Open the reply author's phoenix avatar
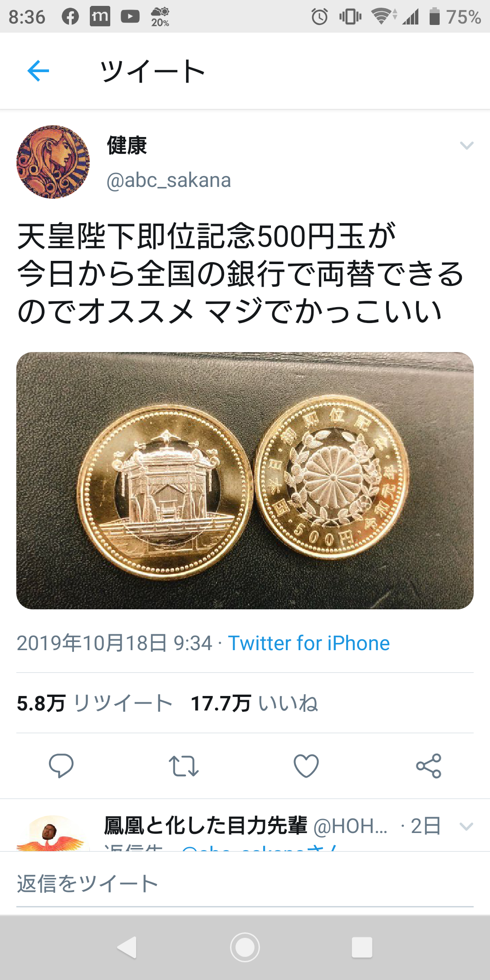The image size is (490, 980). pos(51,833)
